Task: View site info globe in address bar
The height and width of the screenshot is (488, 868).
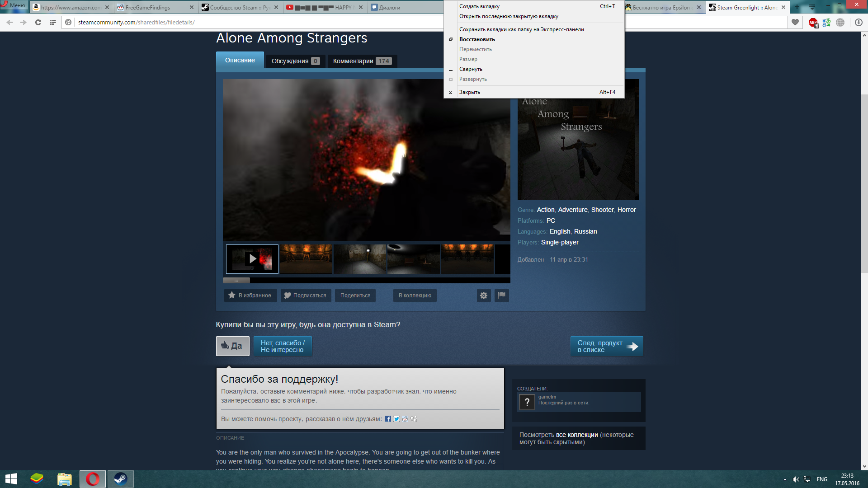Action: tap(68, 22)
